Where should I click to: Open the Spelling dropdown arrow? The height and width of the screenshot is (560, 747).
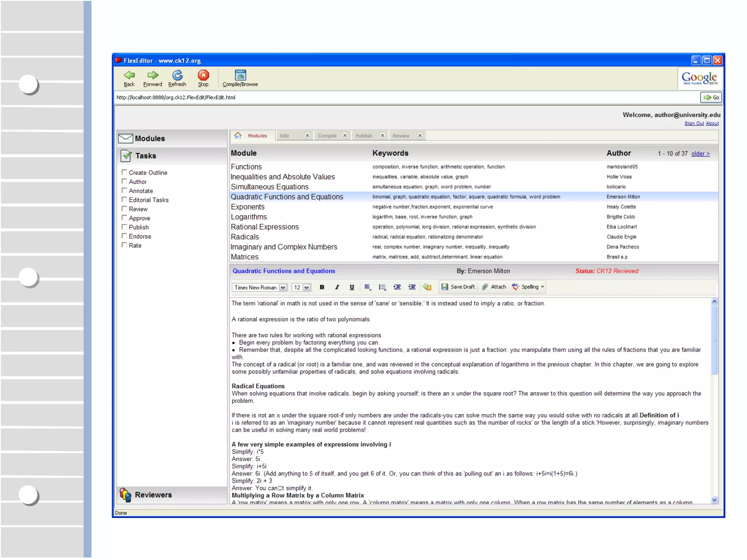pyautogui.click(x=542, y=287)
